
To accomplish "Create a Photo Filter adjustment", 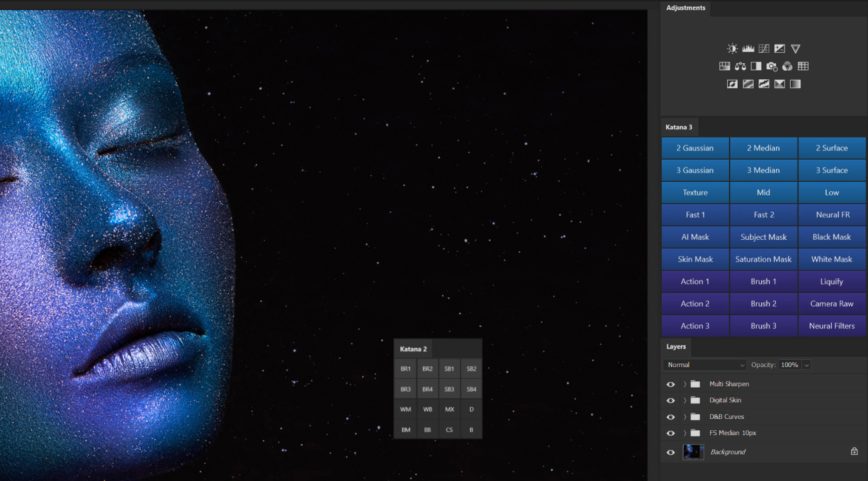I will [x=772, y=66].
